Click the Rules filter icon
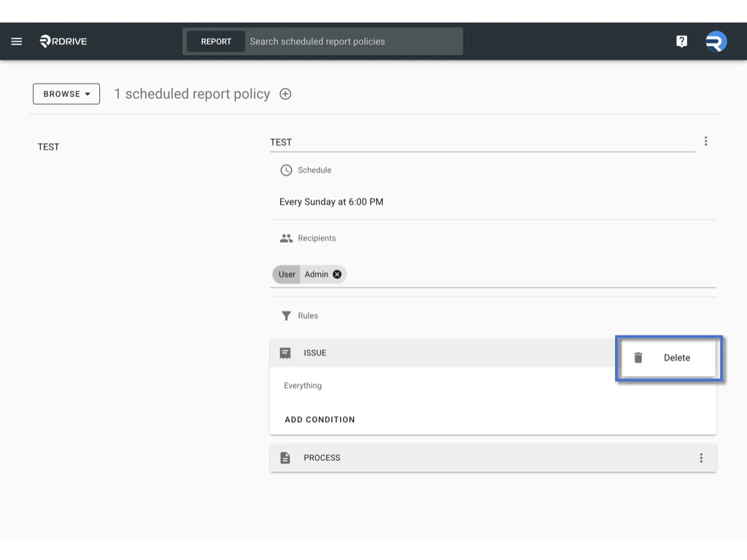The width and height of the screenshot is (747, 560). (285, 316)
